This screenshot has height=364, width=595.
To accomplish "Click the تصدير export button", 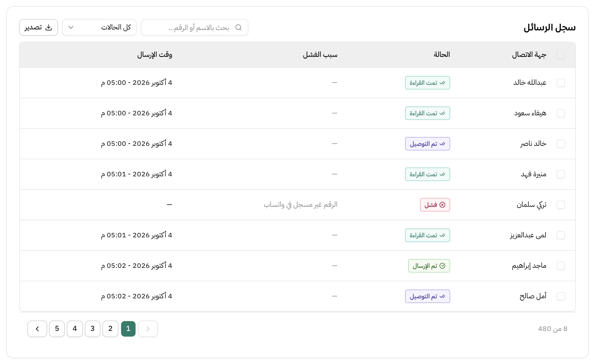I will 39,27.
